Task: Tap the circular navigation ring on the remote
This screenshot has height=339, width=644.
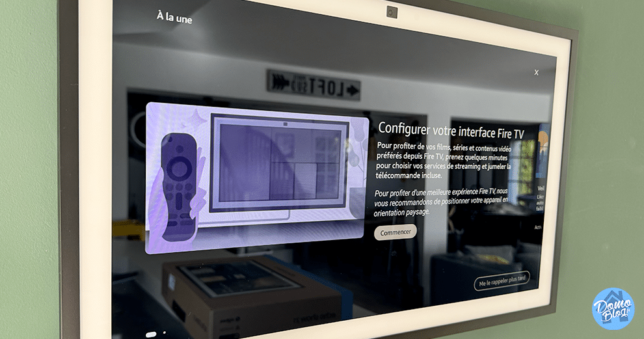Action: coord(178,169)
